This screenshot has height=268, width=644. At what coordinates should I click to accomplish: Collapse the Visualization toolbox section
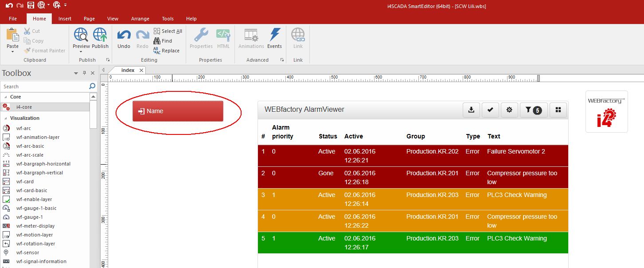(6, 118)
